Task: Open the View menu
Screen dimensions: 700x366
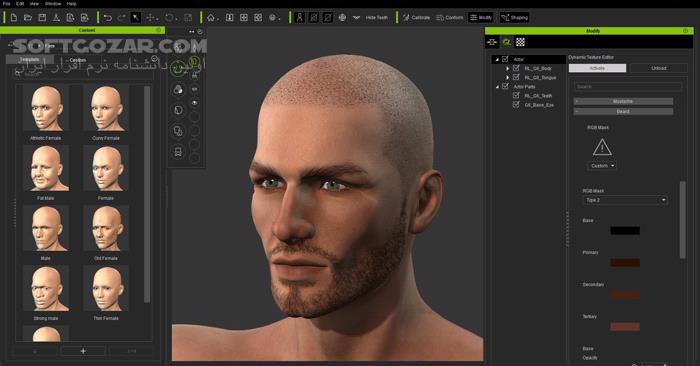Action: (x=34, y=4)
